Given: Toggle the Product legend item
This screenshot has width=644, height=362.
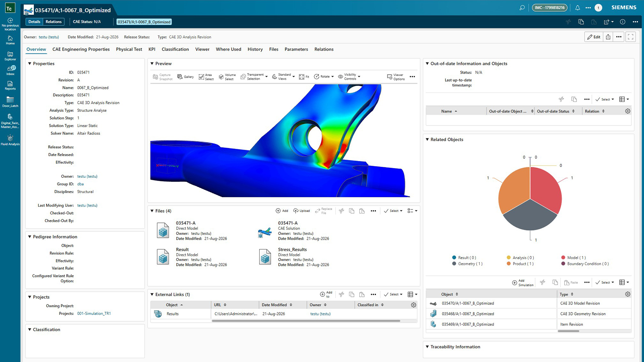Looking at the screenshot, I should pyautogui.click(x=520, y=264).
